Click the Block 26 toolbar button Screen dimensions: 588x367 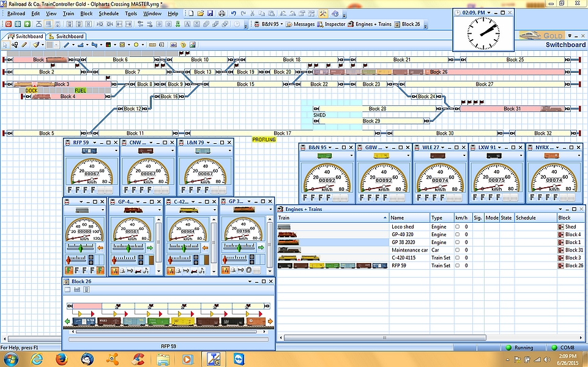408,24
